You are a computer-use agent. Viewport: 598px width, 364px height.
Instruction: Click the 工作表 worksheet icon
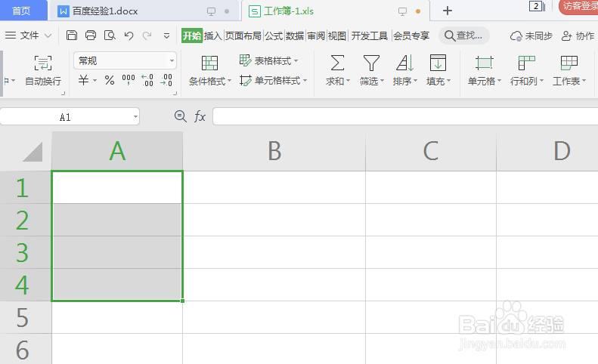pyautogui.click(x=569, y=63)
